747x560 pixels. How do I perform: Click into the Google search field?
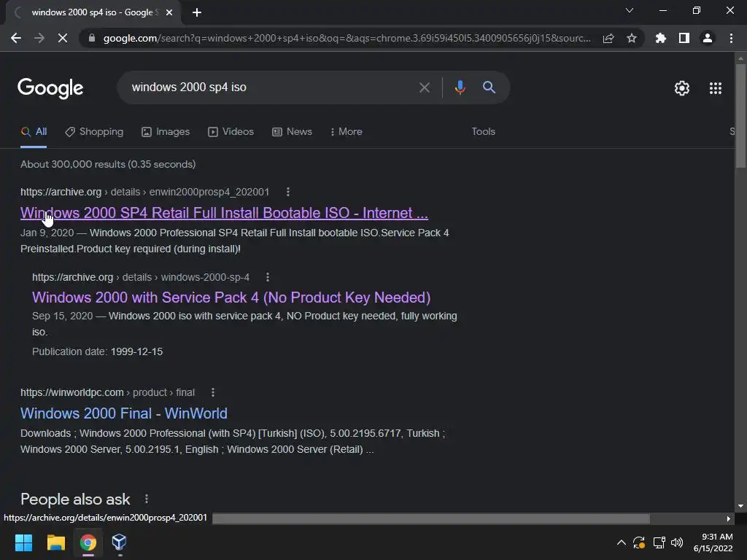click(x=271, y=87)
